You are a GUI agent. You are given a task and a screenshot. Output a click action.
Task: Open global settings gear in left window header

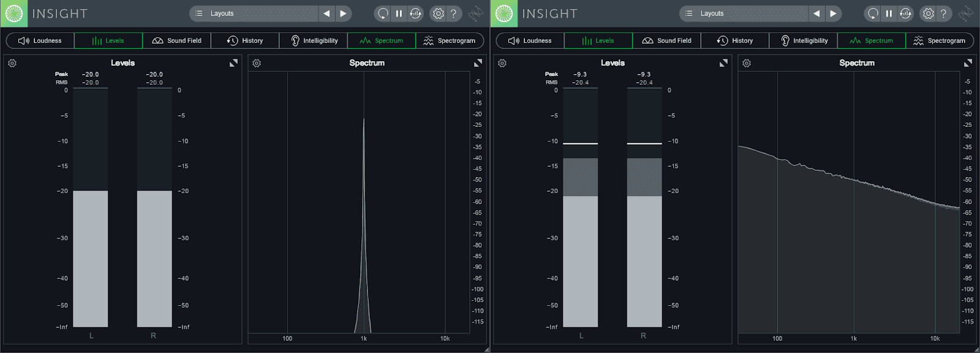tap(438, 13)
